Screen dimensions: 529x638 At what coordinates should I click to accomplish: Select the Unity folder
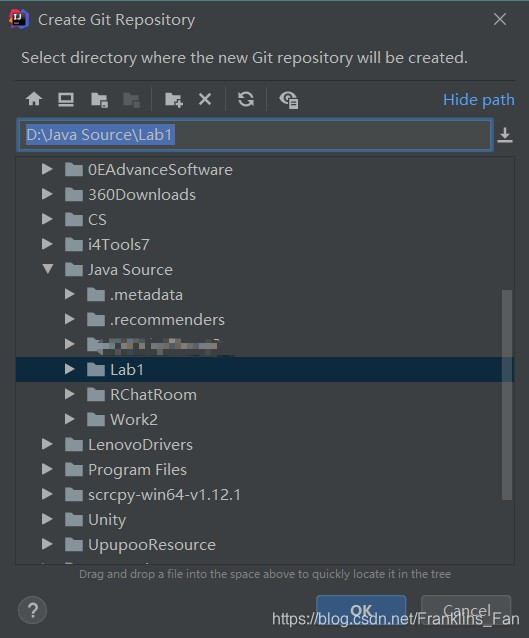coord(107,520)
